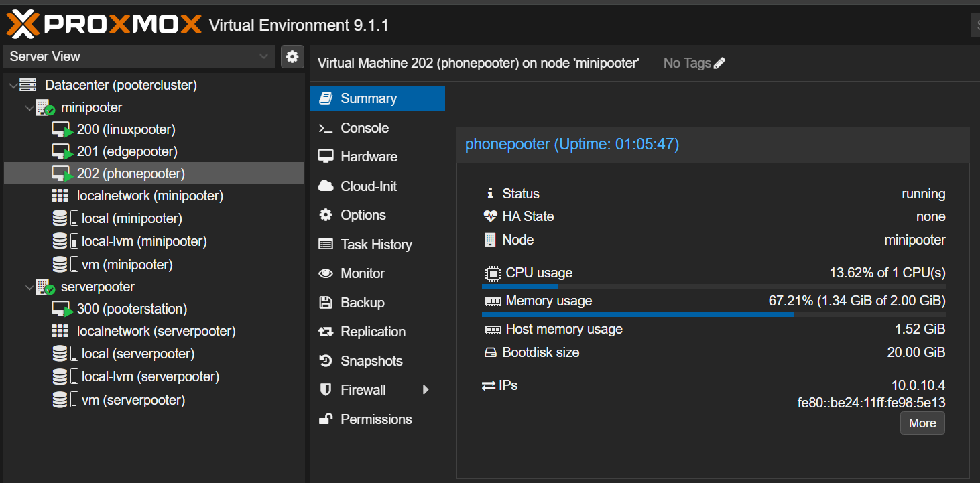Image resolution: width=980 pixels, height=483 pixels.
Task: Click the IP address 10.0.10.4
Action: tap(918, 385)
